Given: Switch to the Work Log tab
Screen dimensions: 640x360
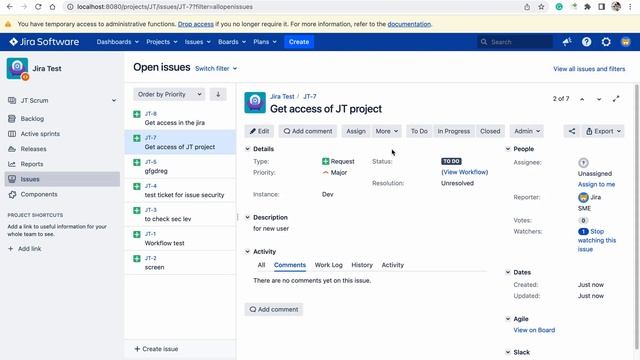Looking at the screenshot, I should tap(329, 265).
